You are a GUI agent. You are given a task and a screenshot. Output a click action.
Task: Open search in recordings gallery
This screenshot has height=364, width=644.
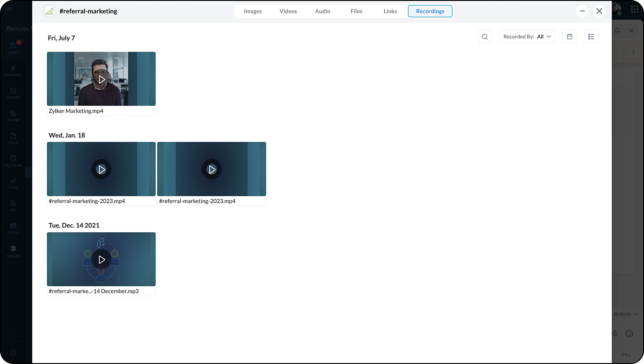(x=485, y=37)
